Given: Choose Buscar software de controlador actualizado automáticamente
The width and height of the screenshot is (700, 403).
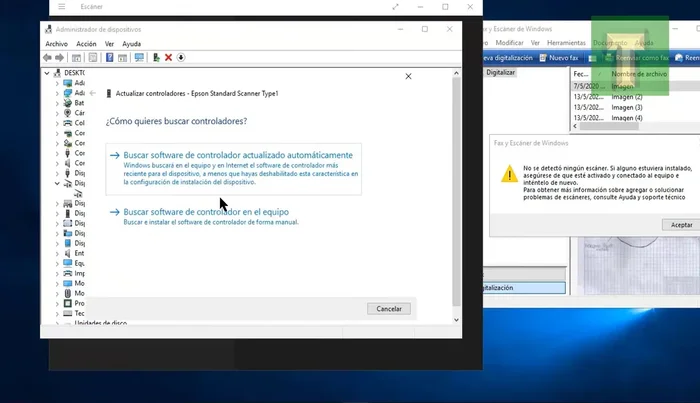Looking at the screenshot, I should [233, 169].
